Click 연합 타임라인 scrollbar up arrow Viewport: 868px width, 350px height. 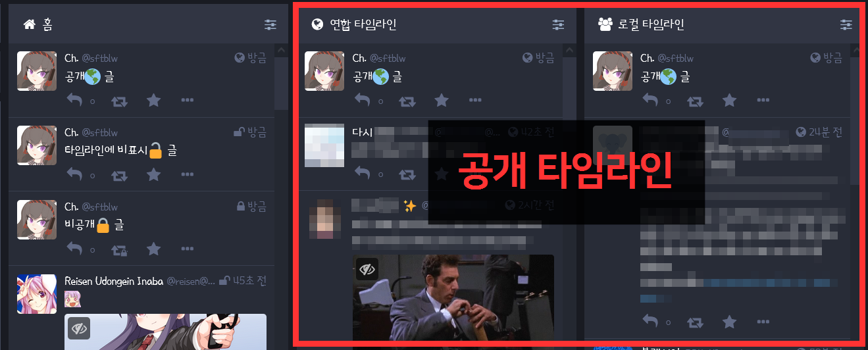(569, 50)
